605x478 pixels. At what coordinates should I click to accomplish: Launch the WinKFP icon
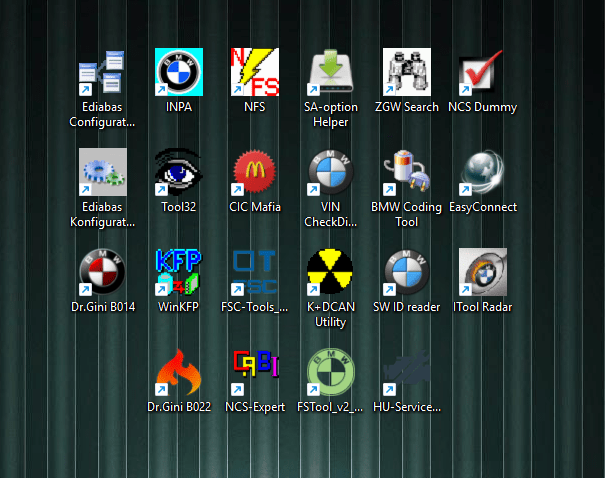pyautogui.click(x=179, y=272)
